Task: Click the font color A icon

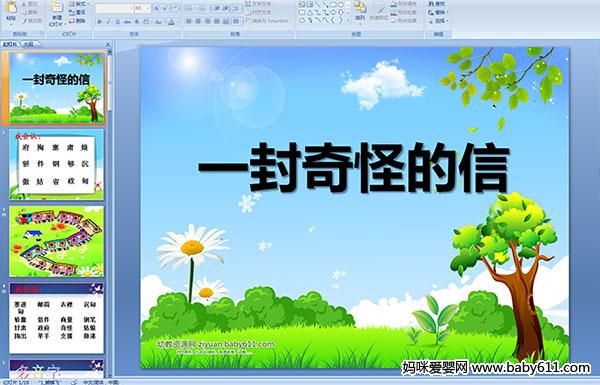Action: pos(171,22)
